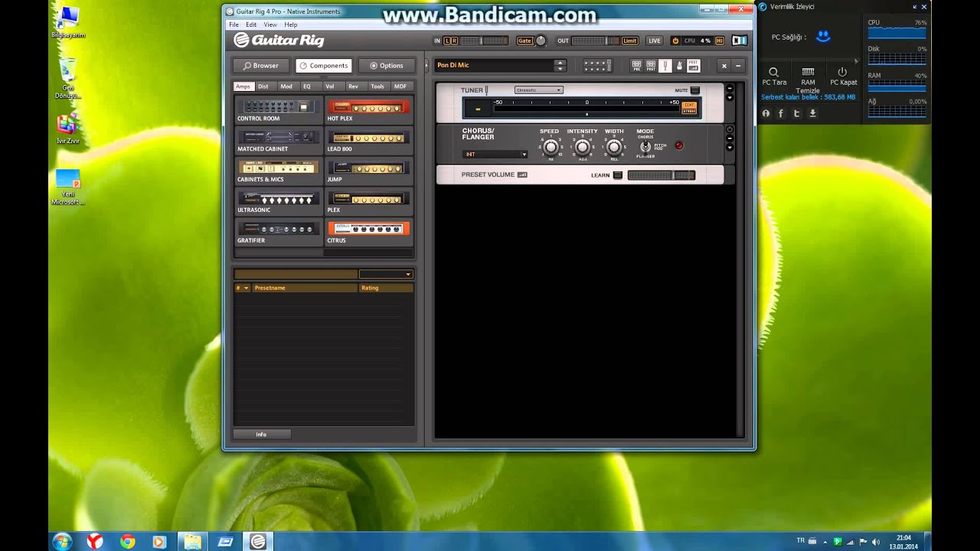Click the Native Instruments NI logo
The width and height of the screenshot is (980, 551).
(740, 41)
